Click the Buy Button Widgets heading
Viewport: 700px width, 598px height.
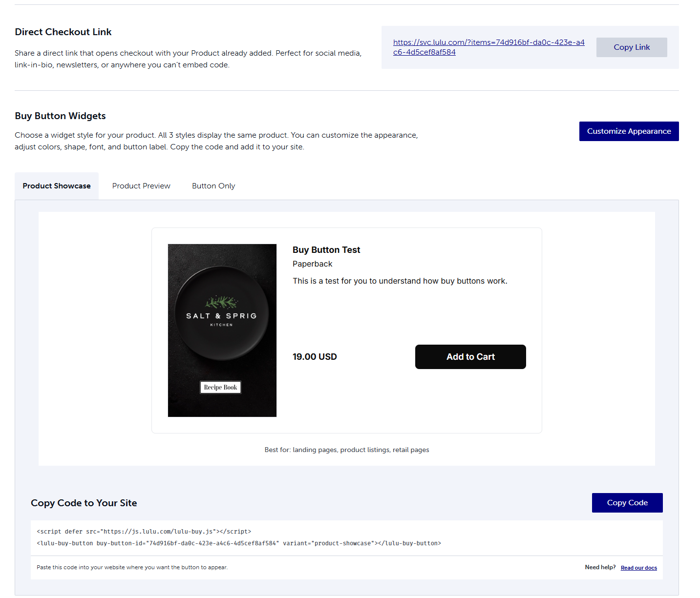click(x=60, y=116)
